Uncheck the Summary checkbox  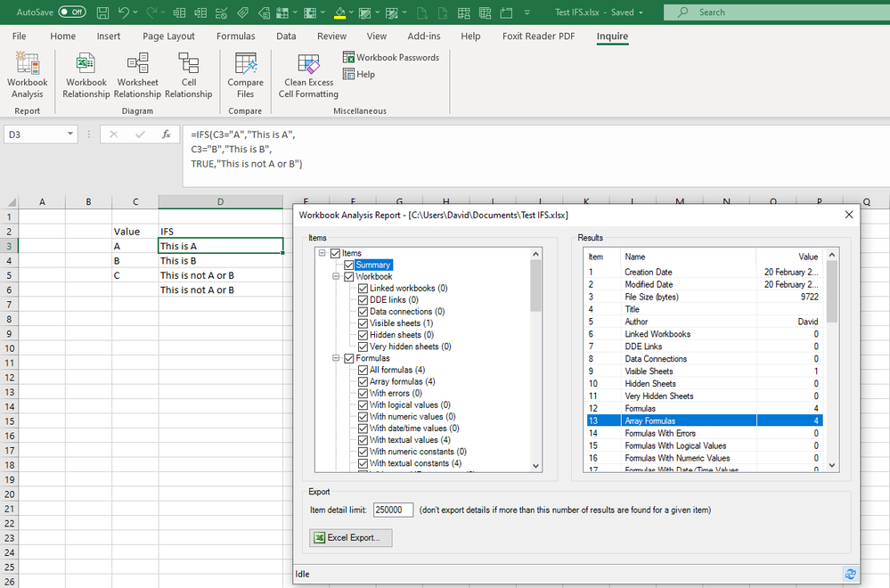pyautogui.click(x=349, y=265)
